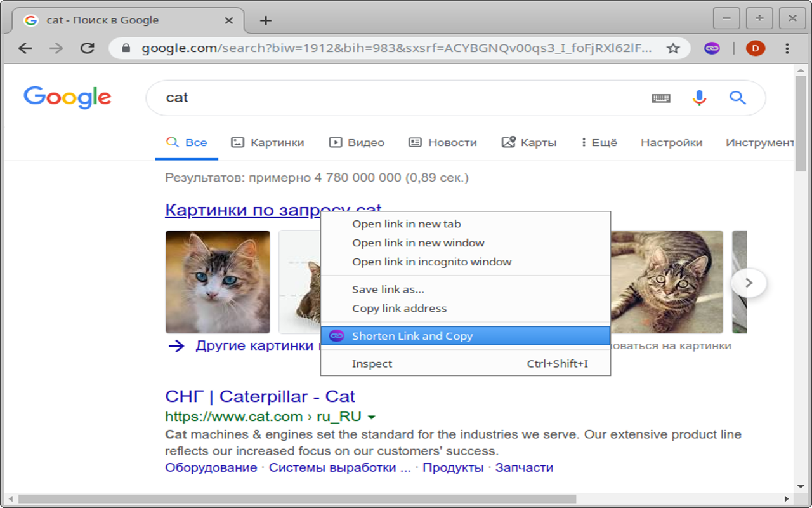Open the user profile avatar 'D'
Image resolution: width=812 pixels, height=508 pixels.
click(x=755, y=48)
